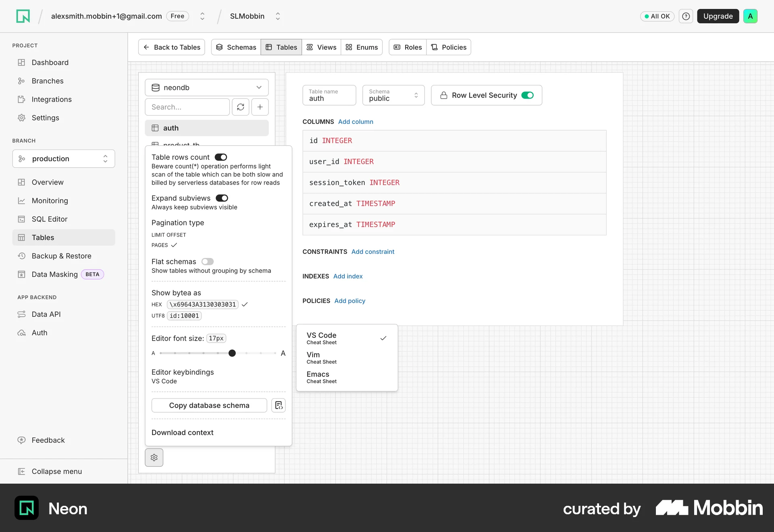774x532 pixels.
Task: Switch to the Policies tab
Action: [449, 47]
